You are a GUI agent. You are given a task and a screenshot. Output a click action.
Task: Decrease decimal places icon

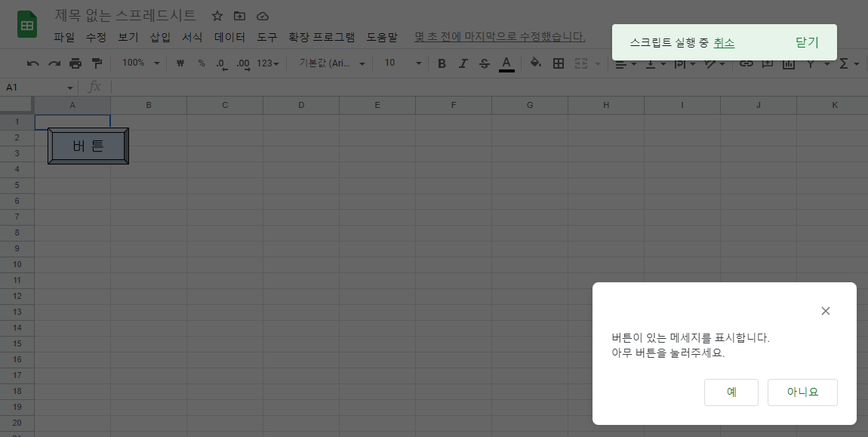click(x=221, y=63)
